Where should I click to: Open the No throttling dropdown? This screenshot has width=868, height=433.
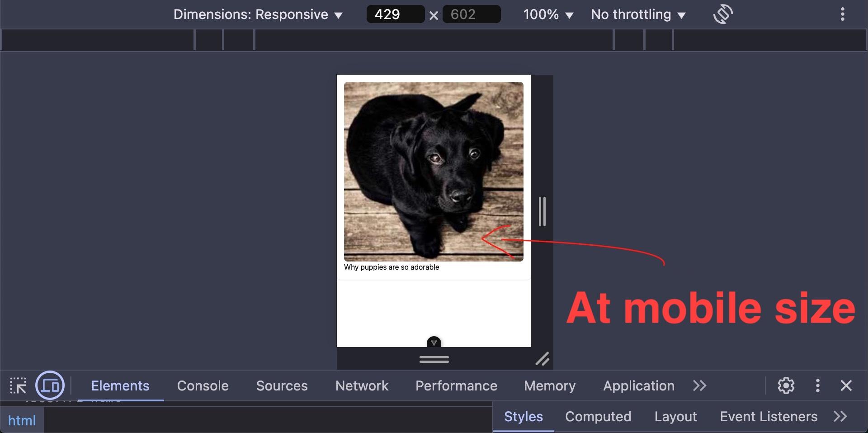pos(638,14)
